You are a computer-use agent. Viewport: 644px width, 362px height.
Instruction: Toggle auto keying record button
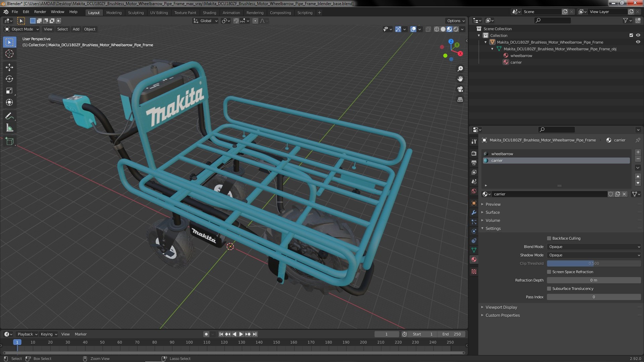tap(206, 334)
